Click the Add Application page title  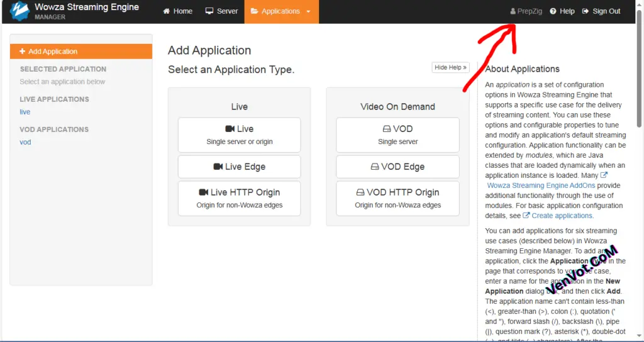pyautogui.click(x=209, y=50)
